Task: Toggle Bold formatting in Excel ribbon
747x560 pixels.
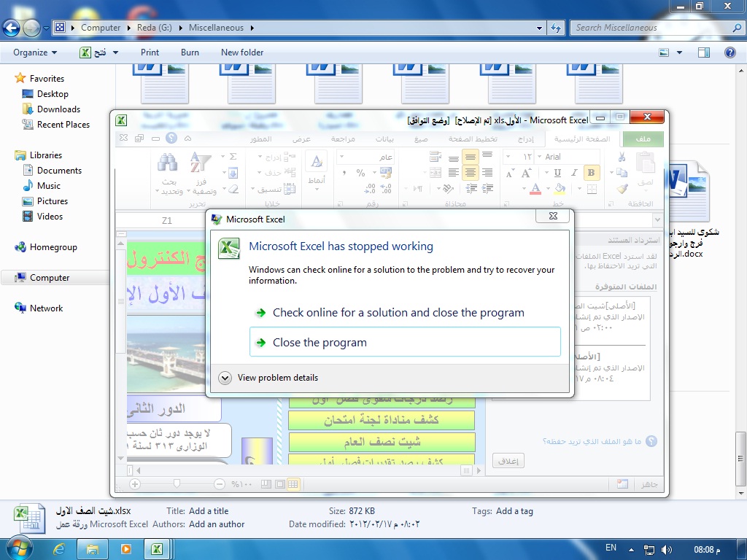Action: tap(591, 173)
